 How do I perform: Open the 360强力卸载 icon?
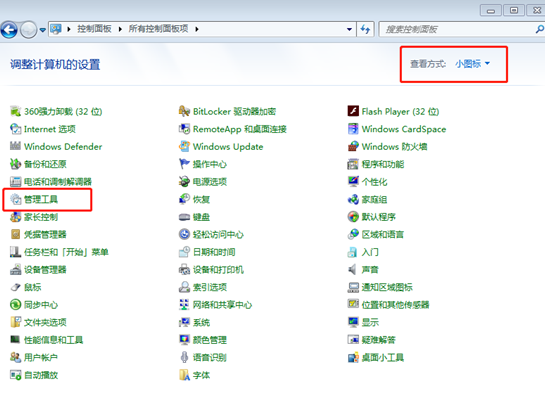(15, 112)
